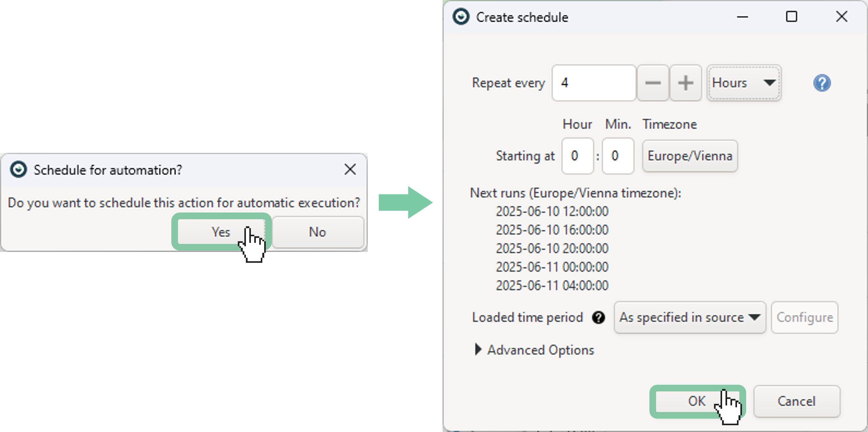The width and height of the screenshot is (868, 432).
Task: Open the As specified in source dropdown
Action: tap(689, 317)
